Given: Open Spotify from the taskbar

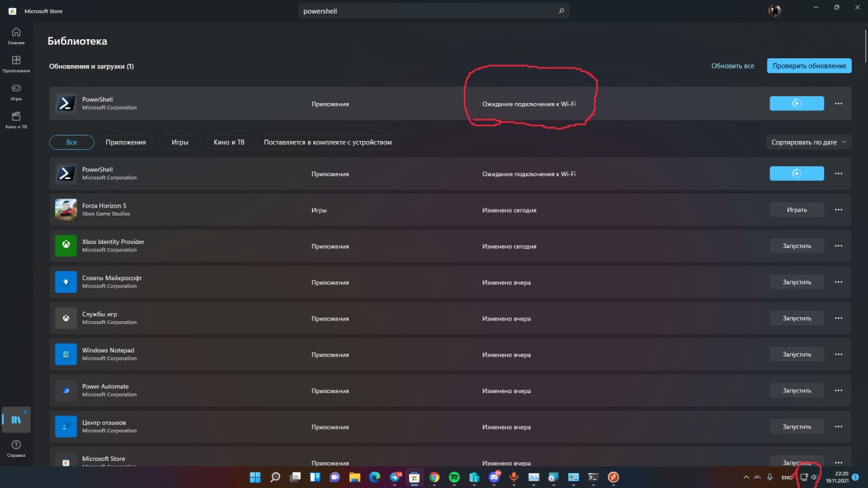Looking at the screenshot, I should click(454, 477).
